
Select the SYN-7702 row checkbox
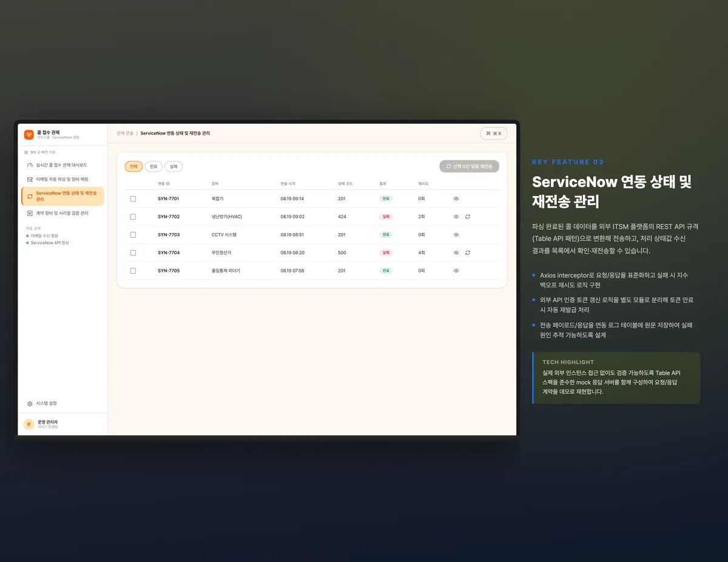tap(133, 217)
